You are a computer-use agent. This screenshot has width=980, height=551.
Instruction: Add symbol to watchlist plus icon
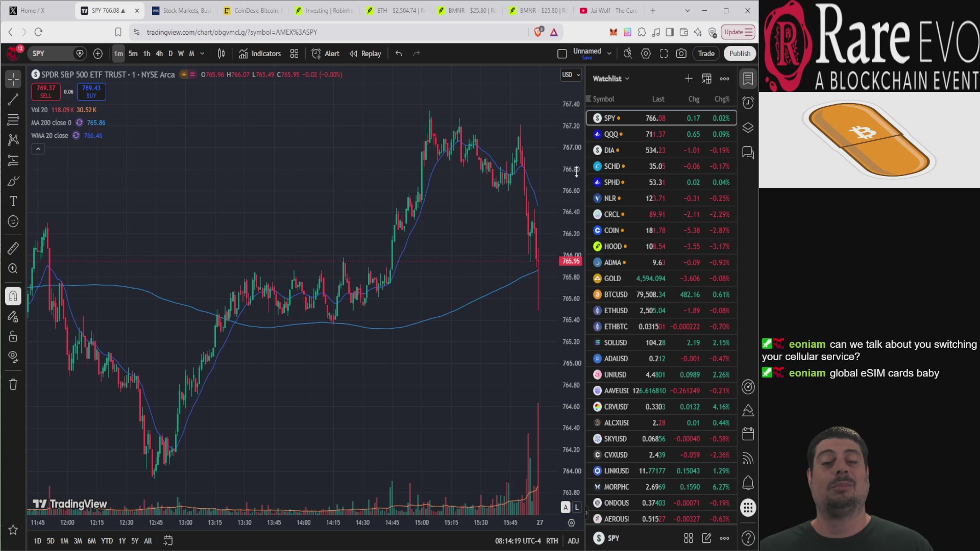[689, 79]
